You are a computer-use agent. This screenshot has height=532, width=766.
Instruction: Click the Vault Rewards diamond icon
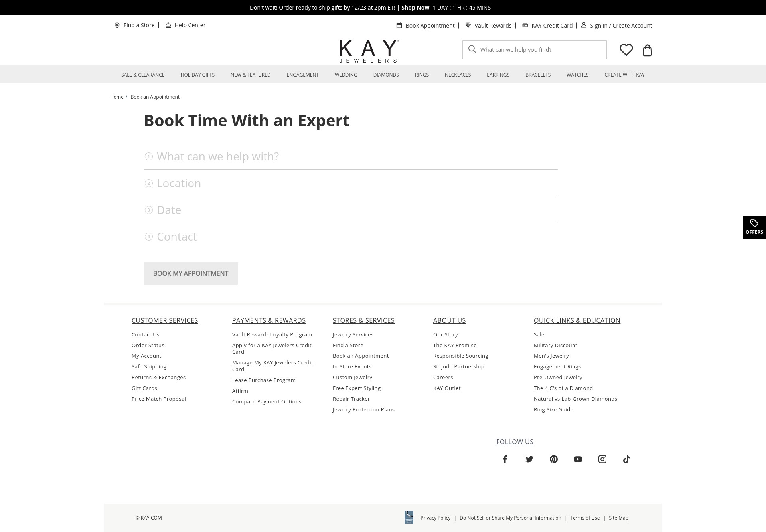tap(468, 26)
